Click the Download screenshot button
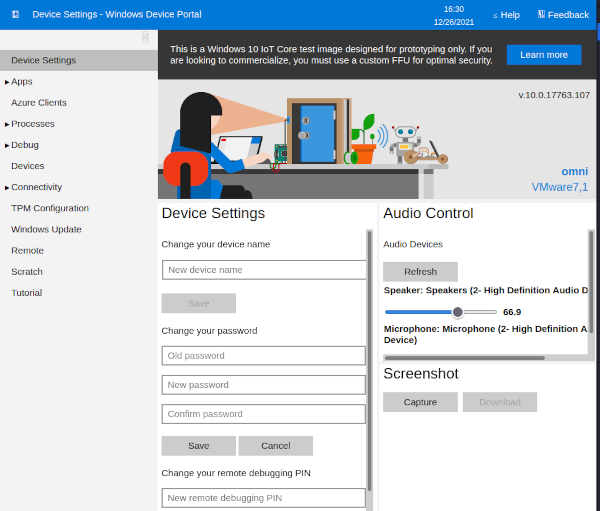 (x=500, y=402)
